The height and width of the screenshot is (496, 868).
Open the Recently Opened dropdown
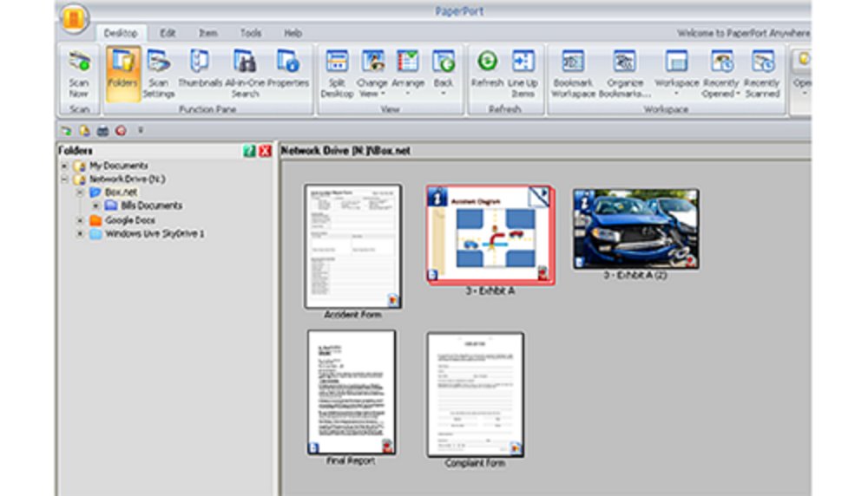721,74
